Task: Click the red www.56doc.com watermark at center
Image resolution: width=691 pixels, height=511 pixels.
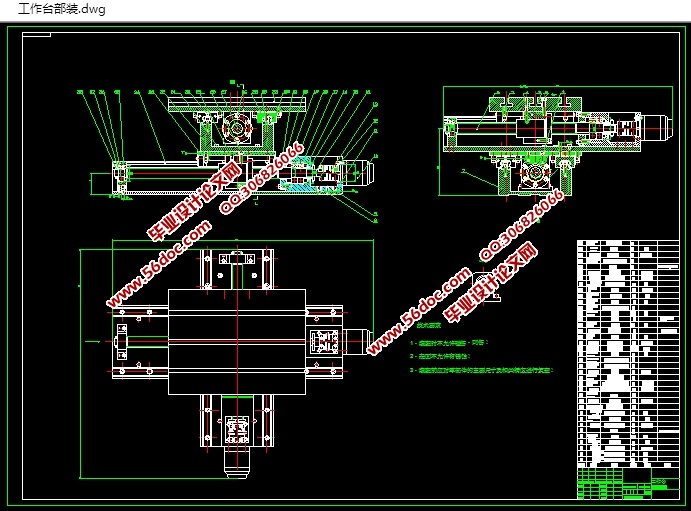Action: (420, 310)
